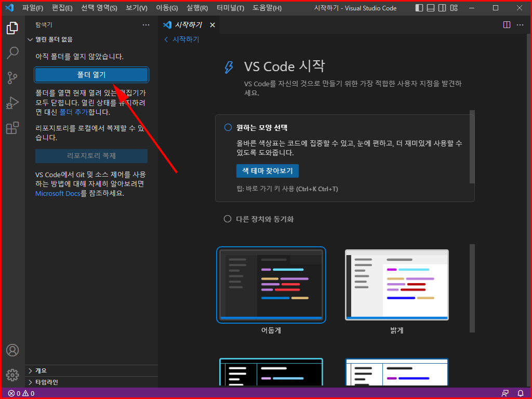Open notifications bell in status bar

(x=521, y=394)
